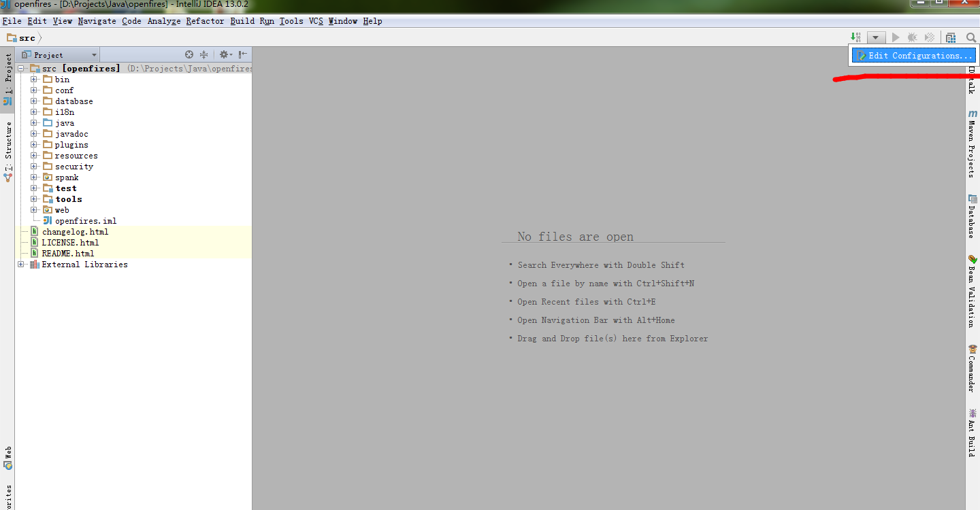Expand the java source folder

(x=34, y=122)
